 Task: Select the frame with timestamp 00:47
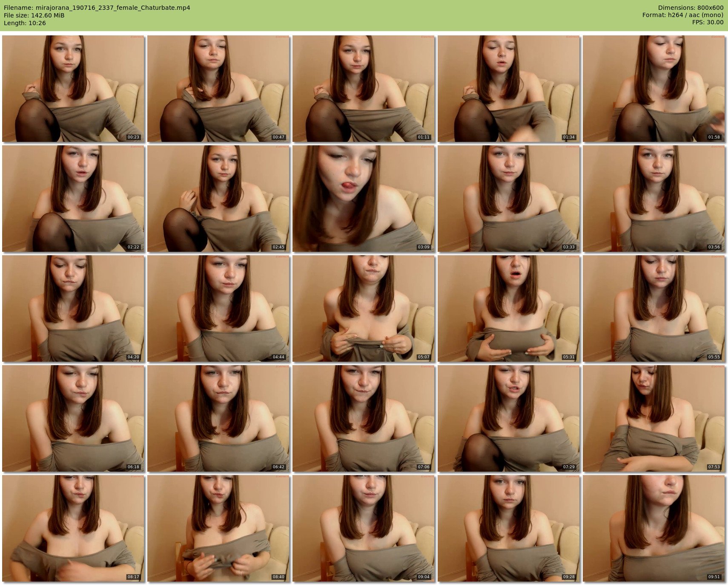pos(218,89)
